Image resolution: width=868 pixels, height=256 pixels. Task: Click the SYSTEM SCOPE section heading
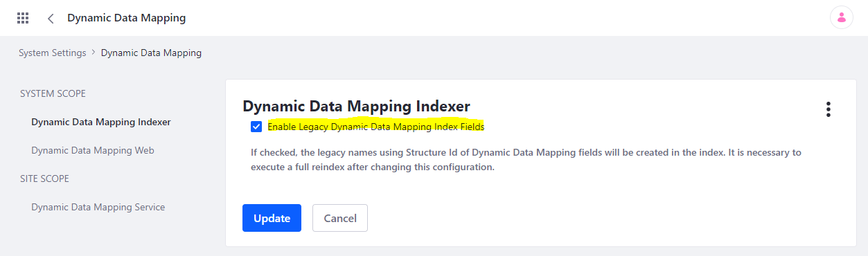click(53, 93)
